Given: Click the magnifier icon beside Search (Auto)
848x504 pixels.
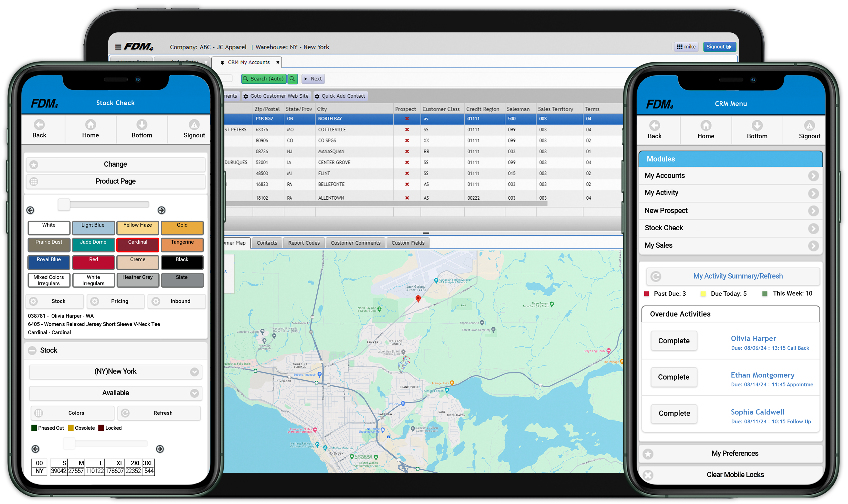Looking at the screenshot, I should click(x=292, y=79).
